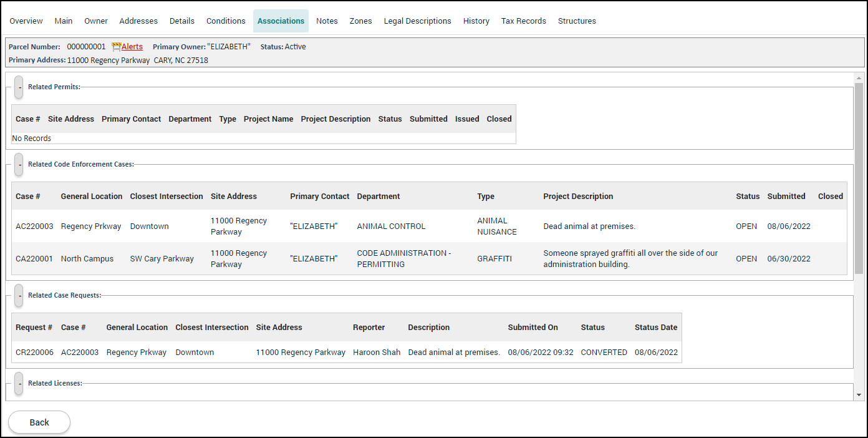Screen dimensions: 868x438
Task: View the Conditions tab
Action: click(226, 21)
